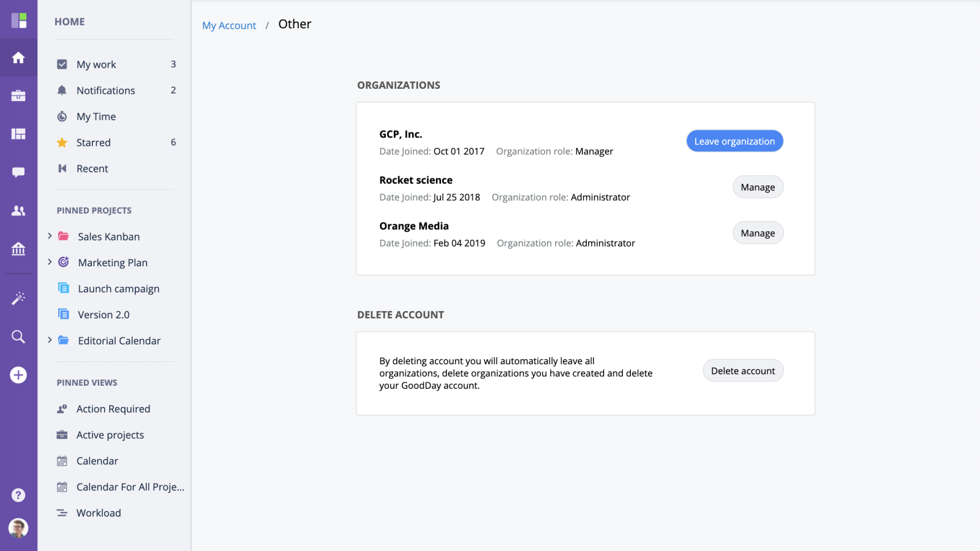Click the Leave organization button
This screenshot has height=551, width=980.
pyautogui.click(x=734, y=141)
